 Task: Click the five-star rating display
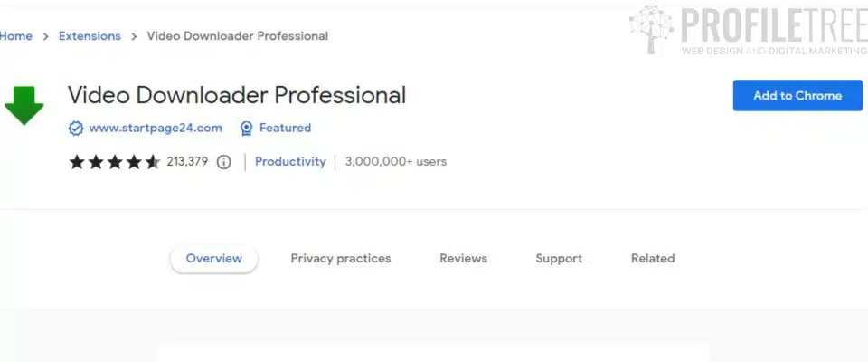tap(115, 162)
